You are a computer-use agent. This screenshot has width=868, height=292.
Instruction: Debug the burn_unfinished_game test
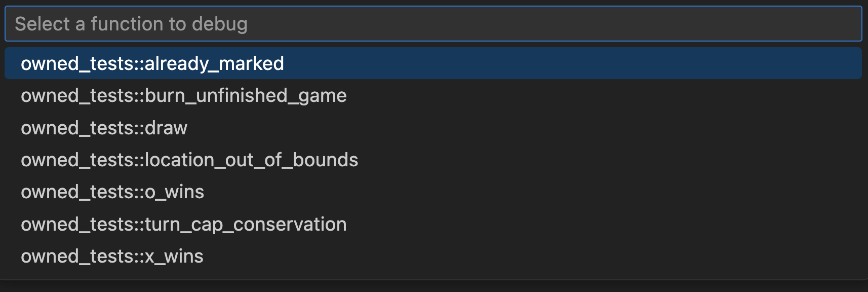click(x=183, y=95)
